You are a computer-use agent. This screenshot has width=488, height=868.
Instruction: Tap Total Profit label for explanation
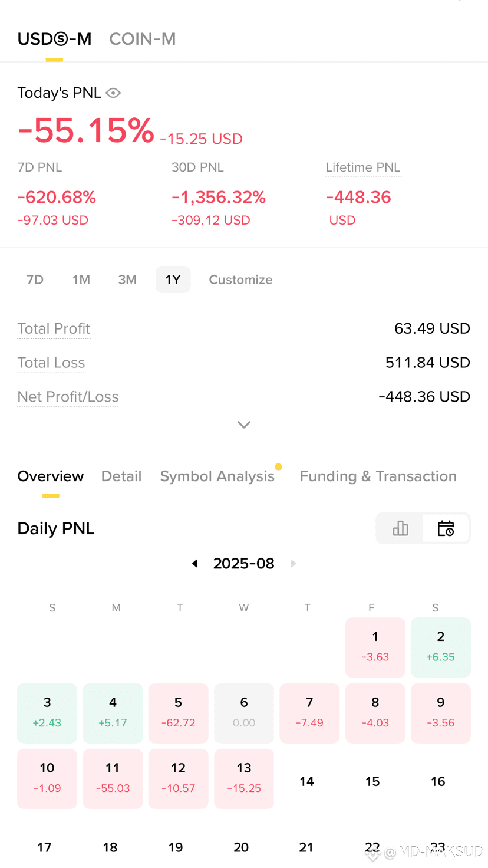[x=54, y=328]
